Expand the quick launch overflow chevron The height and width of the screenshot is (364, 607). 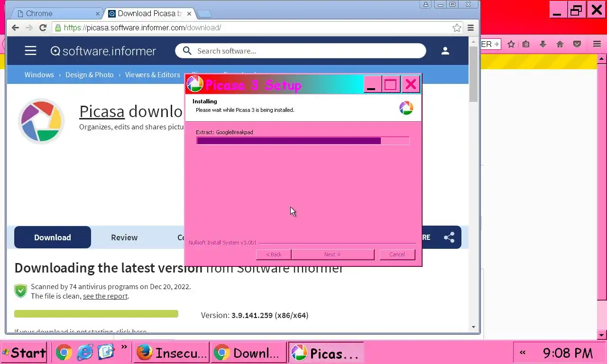tap(124, 347)
